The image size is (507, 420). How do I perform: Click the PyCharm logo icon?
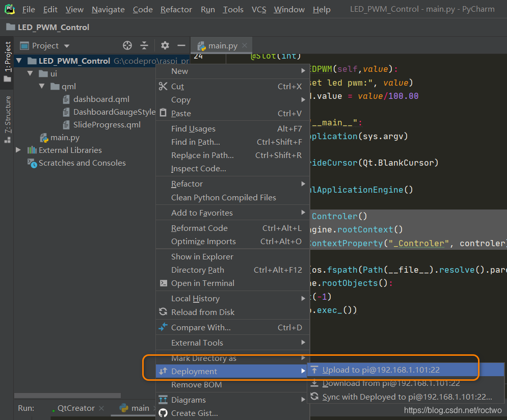(x=10, y=9)
